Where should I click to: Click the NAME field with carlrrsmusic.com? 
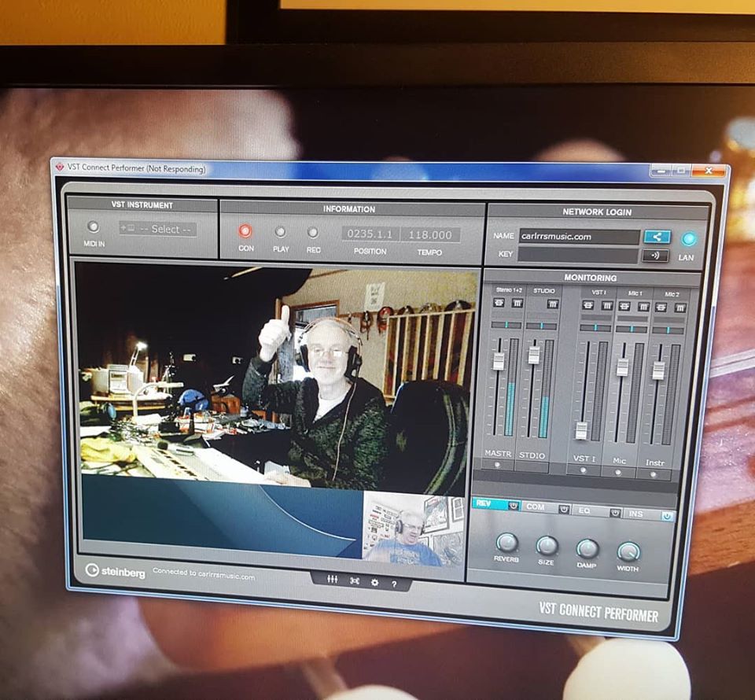[580, 237]
